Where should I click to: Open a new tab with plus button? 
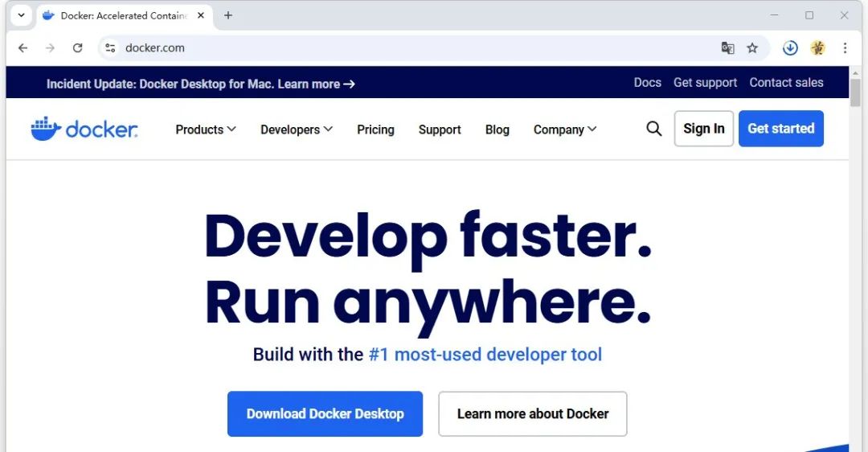pos(228,15)
